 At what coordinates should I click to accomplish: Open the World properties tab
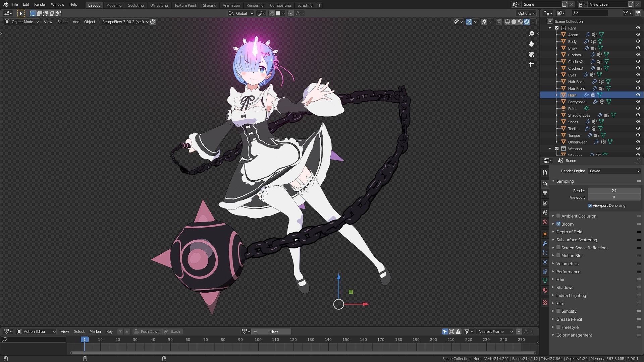coord(545,222)
